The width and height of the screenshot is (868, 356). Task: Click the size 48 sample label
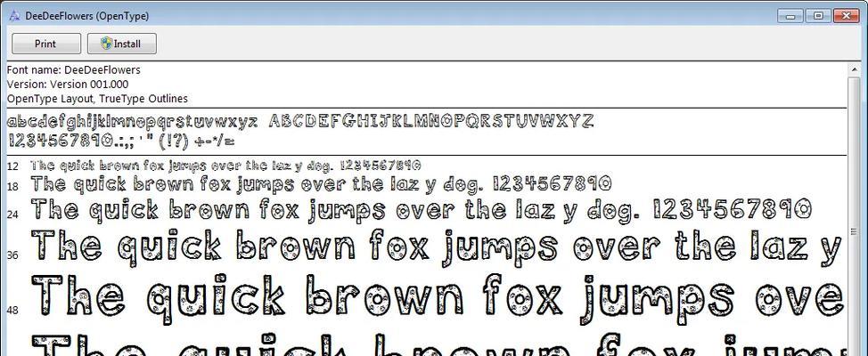coord(12,310)
